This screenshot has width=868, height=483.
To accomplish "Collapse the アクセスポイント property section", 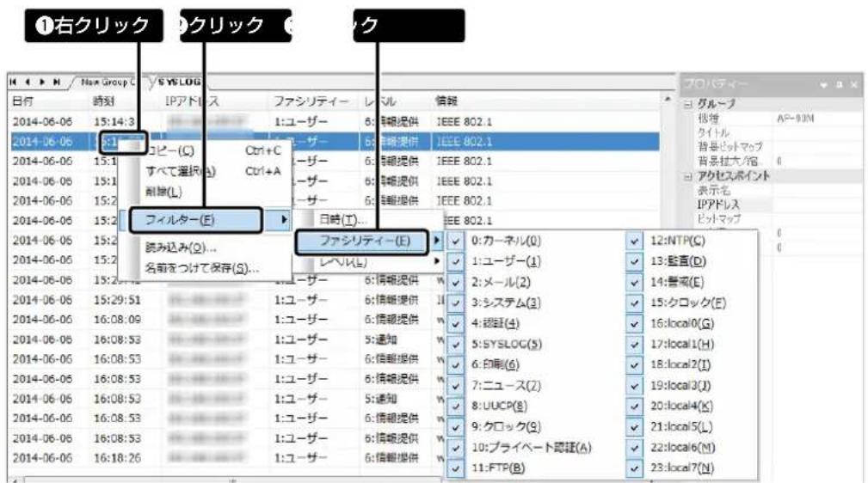I will click(688, 176).
